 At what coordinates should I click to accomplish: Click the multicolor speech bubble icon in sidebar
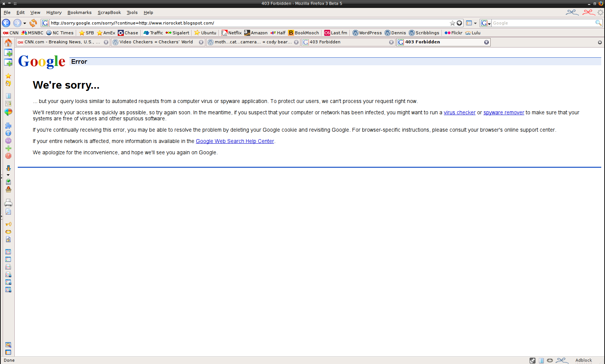pos(8,112)
